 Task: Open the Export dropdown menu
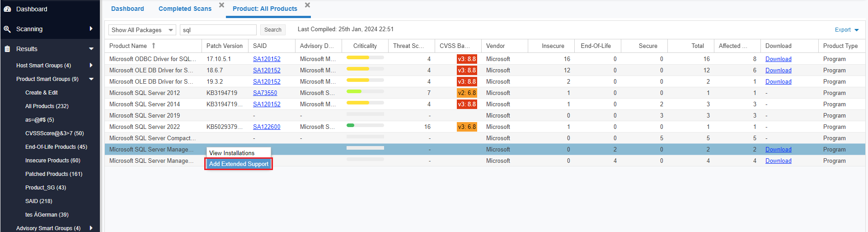pos(846,30)
